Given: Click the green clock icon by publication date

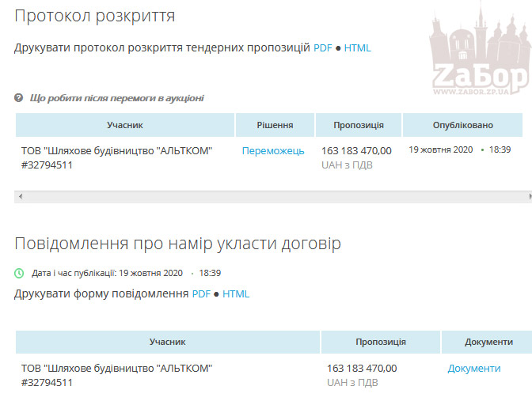Looking at the screenshot, I should click(x=20, y=273).
